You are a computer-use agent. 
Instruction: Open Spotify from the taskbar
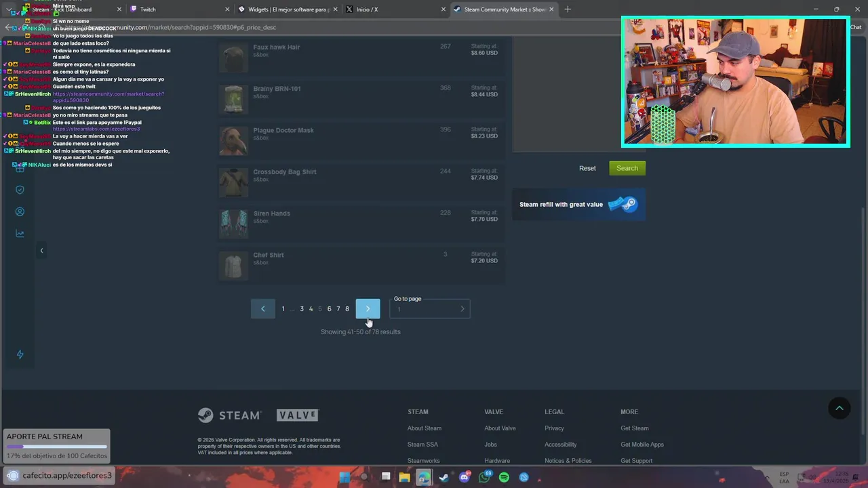(x=504, y=477)
